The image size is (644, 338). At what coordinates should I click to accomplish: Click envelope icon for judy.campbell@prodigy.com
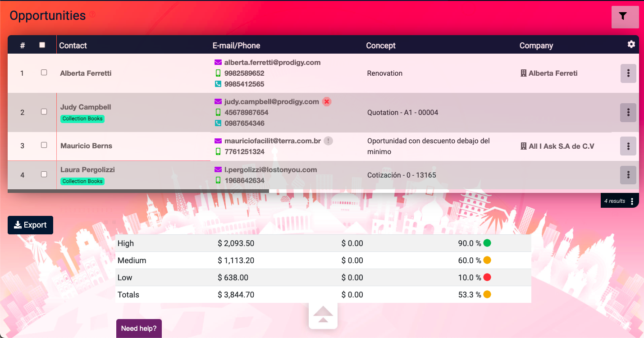click(218, 102)
